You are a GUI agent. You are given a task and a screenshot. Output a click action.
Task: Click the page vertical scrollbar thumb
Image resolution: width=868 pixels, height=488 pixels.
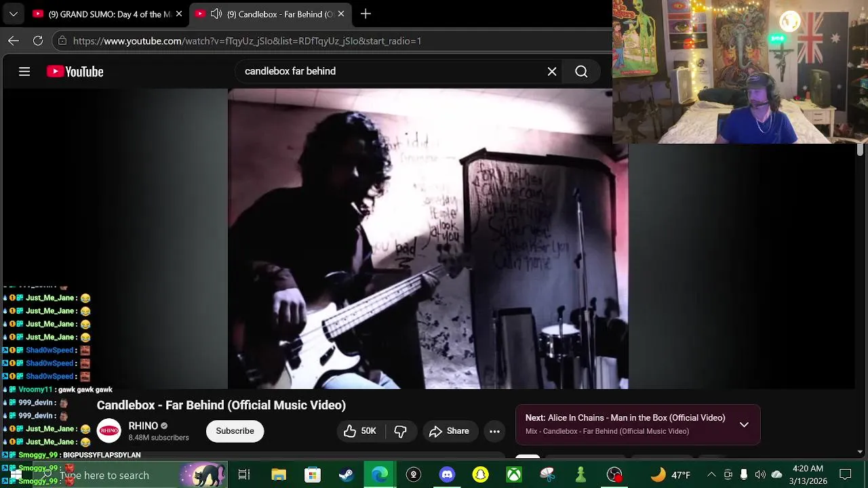point(860,149)
